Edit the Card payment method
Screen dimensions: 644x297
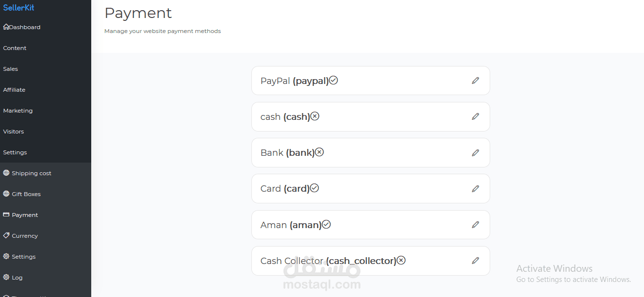click(x=476, y=189)
